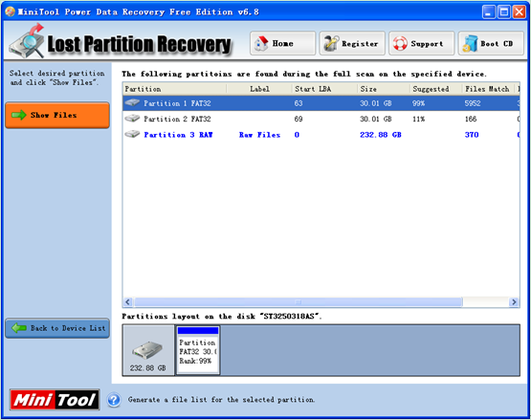Click the 232.88 GB size cell
The image size is (531, 420).
[380, 135]
